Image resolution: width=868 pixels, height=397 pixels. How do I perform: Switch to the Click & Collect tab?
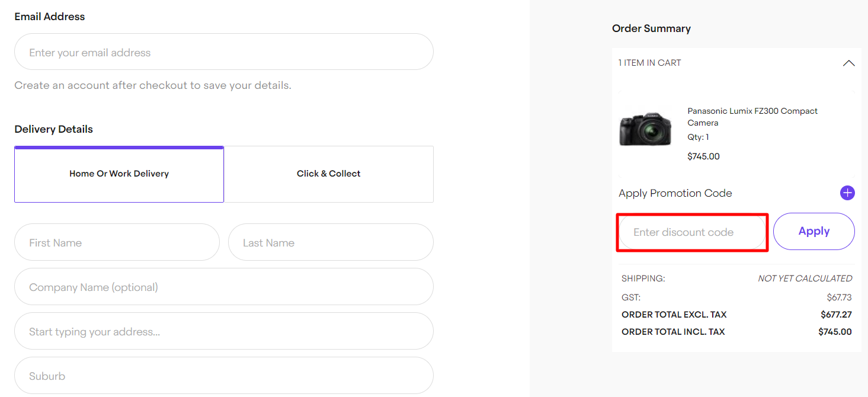[x=329, y=174]
